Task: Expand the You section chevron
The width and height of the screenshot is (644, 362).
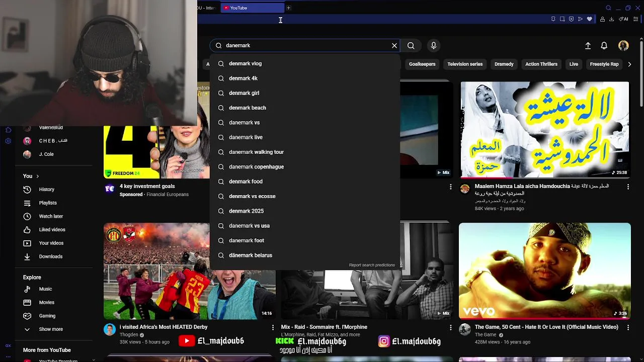Action: click(x=37, y=176)
